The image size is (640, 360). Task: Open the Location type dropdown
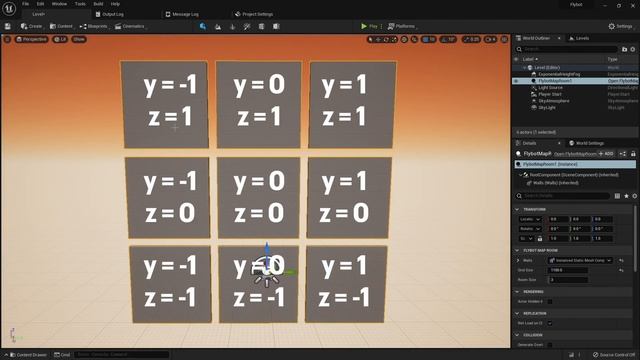(530, 219)
